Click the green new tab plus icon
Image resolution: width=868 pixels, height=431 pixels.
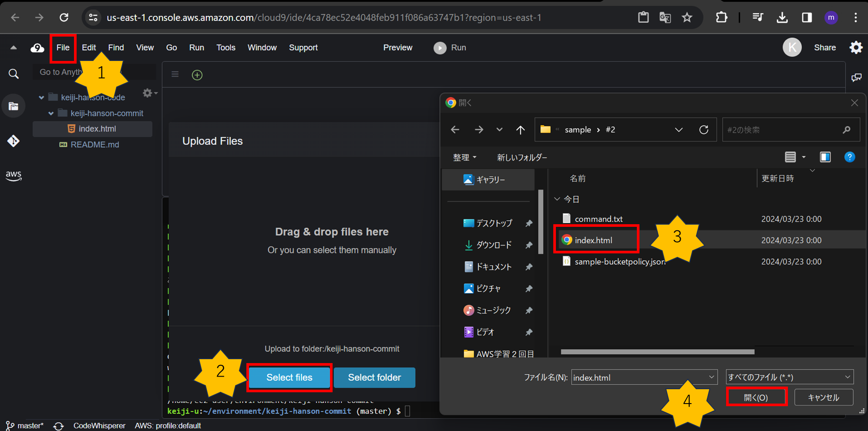point(197,75)
